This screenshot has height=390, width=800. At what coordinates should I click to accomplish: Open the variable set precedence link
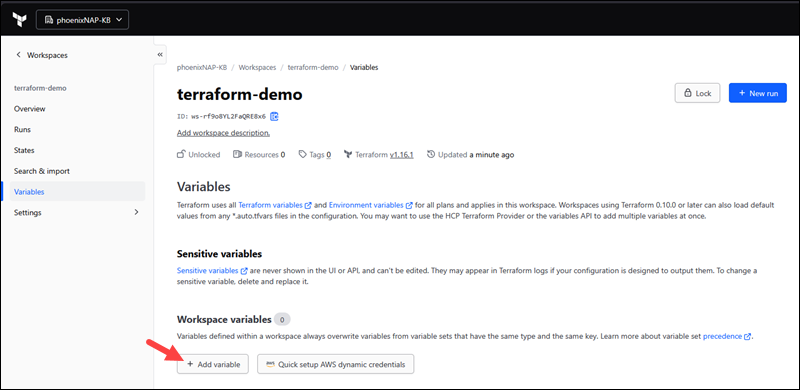727,337
